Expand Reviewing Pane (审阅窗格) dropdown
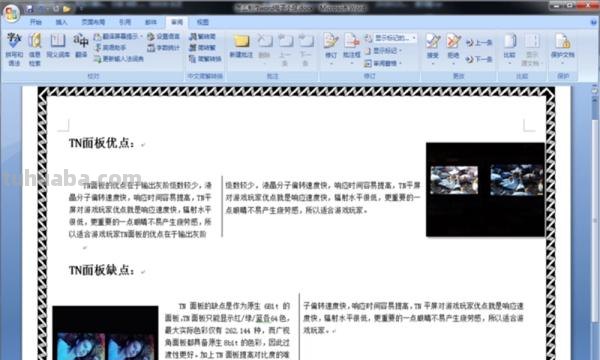Viewport: 600px width, 360px height. point(383,63)
